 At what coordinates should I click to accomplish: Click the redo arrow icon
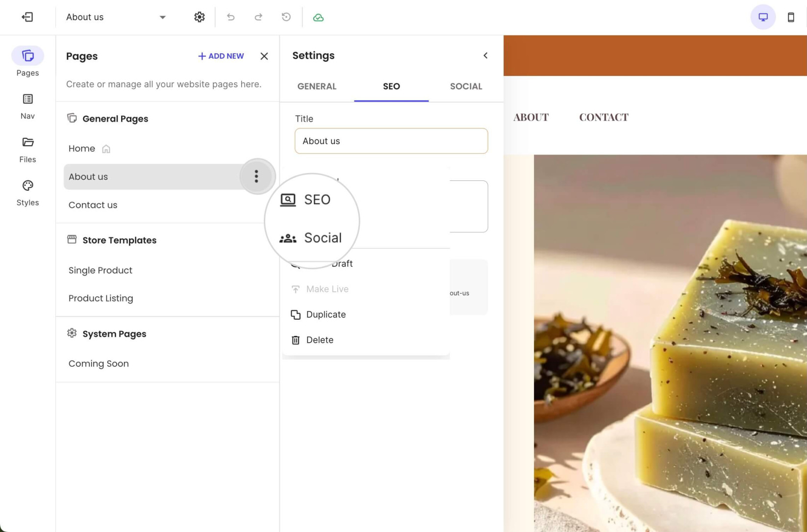click(258, 17)
